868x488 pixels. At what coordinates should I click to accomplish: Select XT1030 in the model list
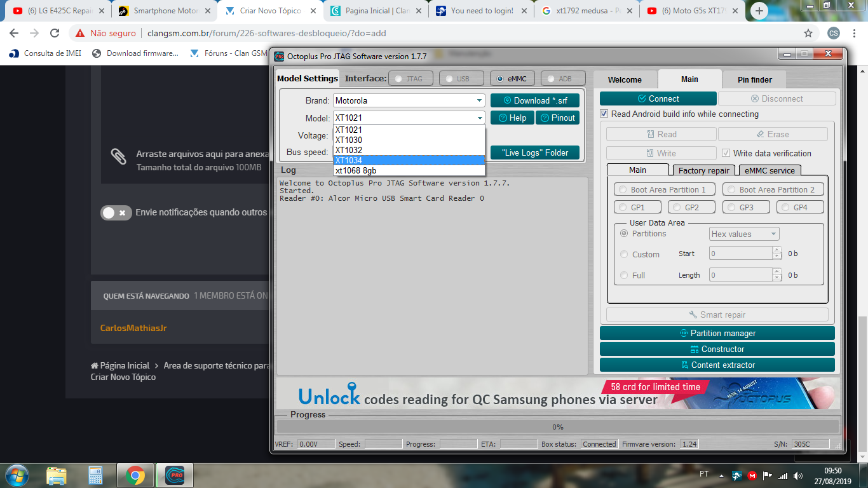pyautogui.click(x=409, y=140)
